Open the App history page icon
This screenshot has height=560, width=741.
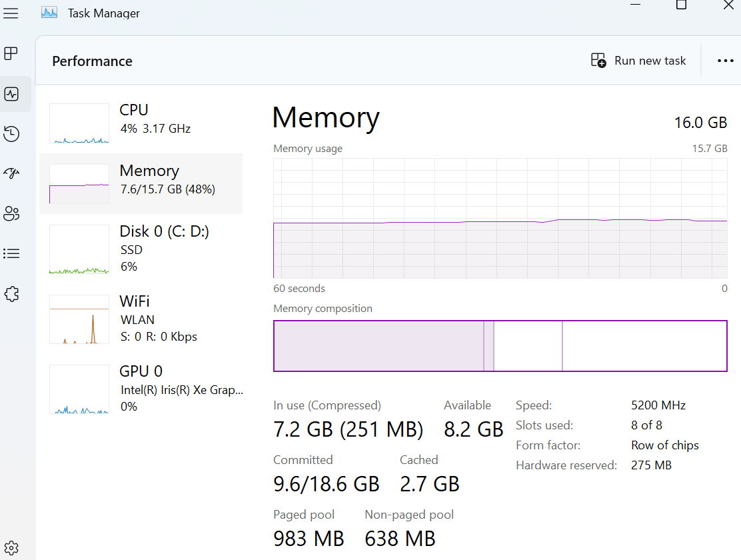coord(11,134)
